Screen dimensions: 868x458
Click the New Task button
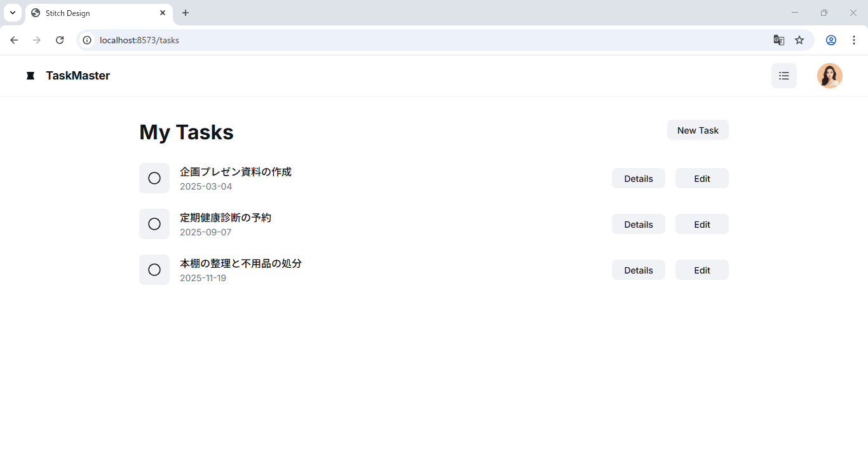pyautogui.click(x=698, y=130)
